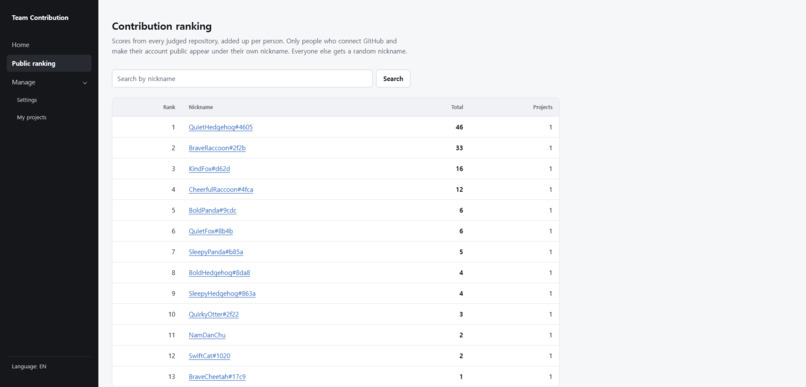Click rank number 11 in the table
The height and width of the screenshot is (387, 806).
(172, 336)
